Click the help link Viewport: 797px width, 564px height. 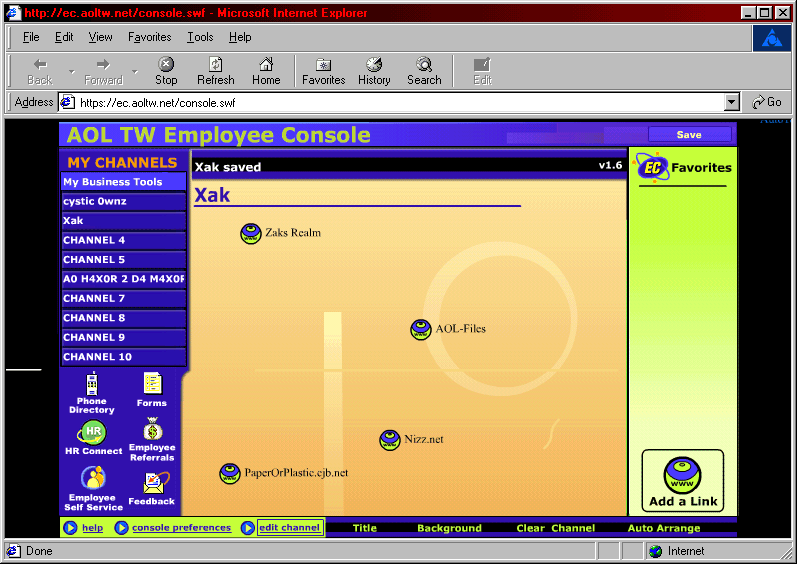(93, 528)
